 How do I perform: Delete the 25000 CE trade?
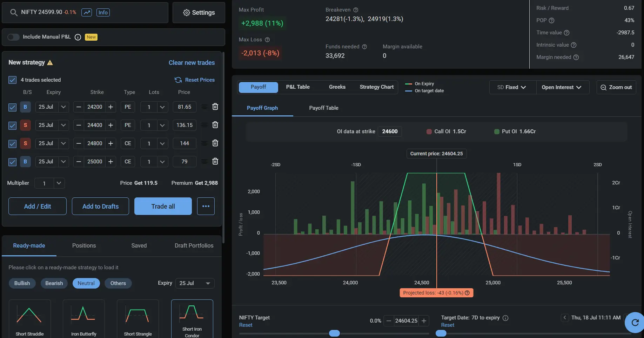pos(215,161)
